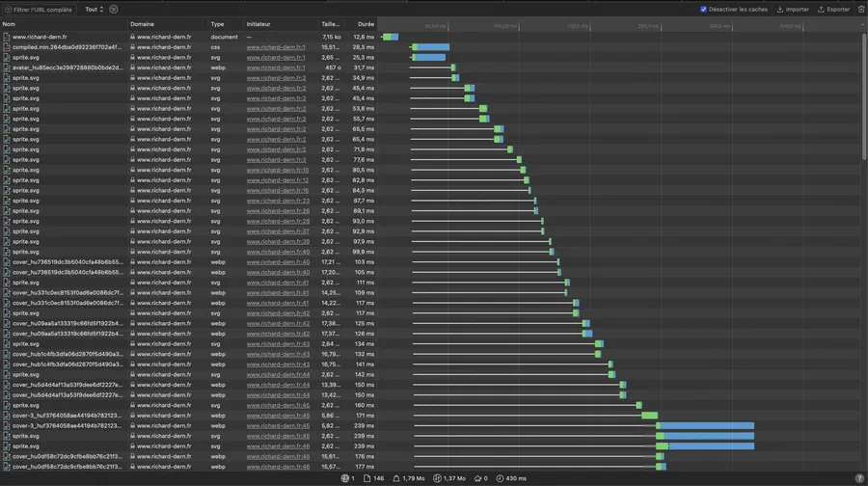Click the image icon of the avatar_hu85ecc3 row

click(x=7, y=67)
